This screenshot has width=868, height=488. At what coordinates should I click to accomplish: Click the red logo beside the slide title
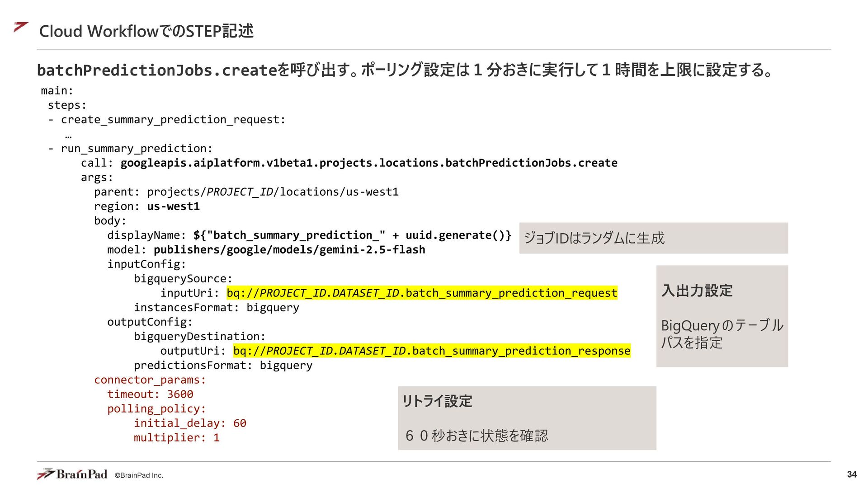[x=21, y=27]
